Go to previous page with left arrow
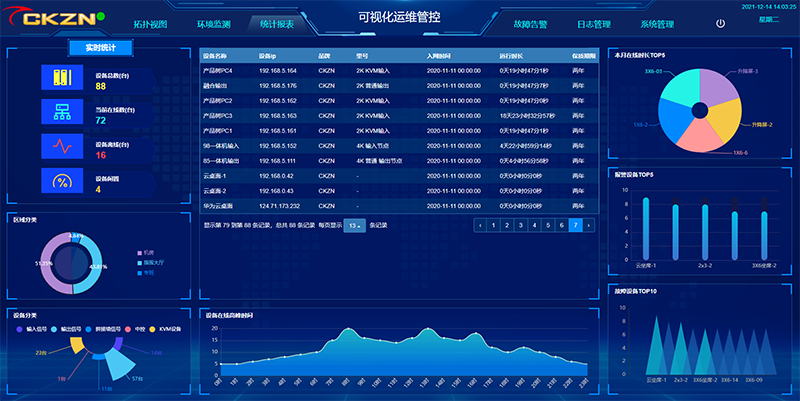Viewport: 800px width, 401px height. (481, 226)
